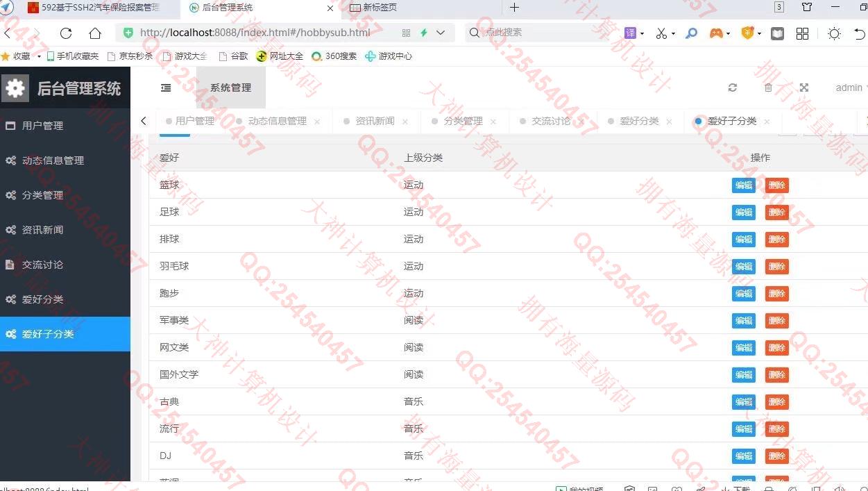Open the 游戏中心 bookmark

[389, 56]
